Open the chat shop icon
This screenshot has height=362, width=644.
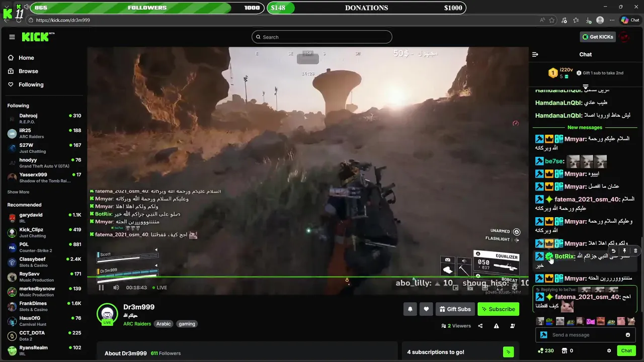click(565, 350)
